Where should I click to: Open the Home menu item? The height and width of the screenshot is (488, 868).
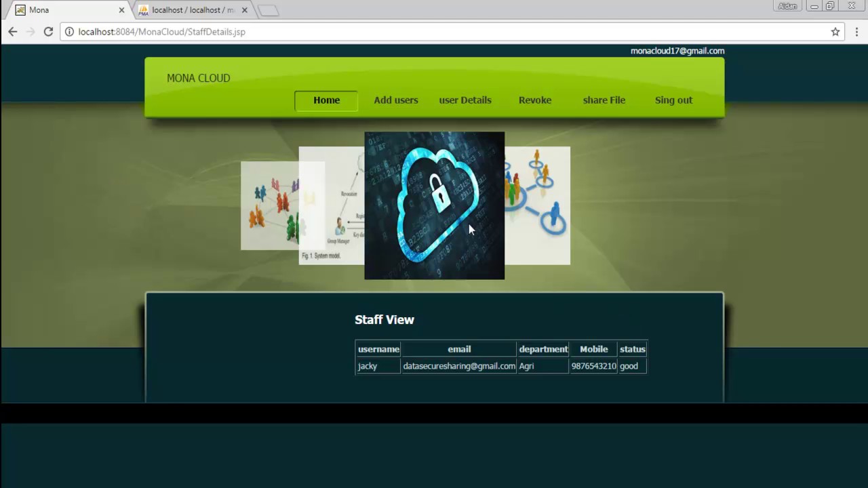coord(326,100)
